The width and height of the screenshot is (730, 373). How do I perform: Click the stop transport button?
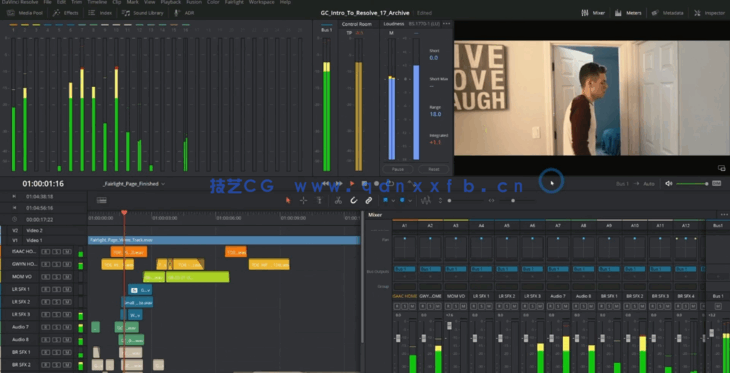365,183
